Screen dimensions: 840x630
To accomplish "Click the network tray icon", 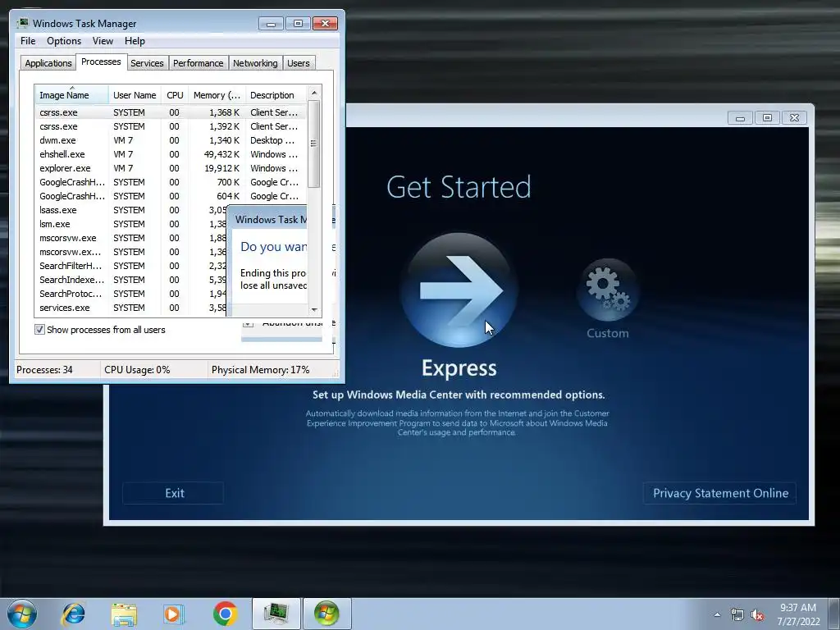I will tap(737, 615).
